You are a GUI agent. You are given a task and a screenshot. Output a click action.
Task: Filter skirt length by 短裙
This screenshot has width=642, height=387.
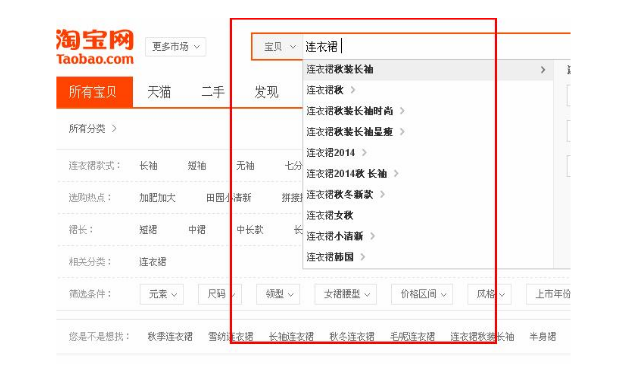[x=148, y=230]
